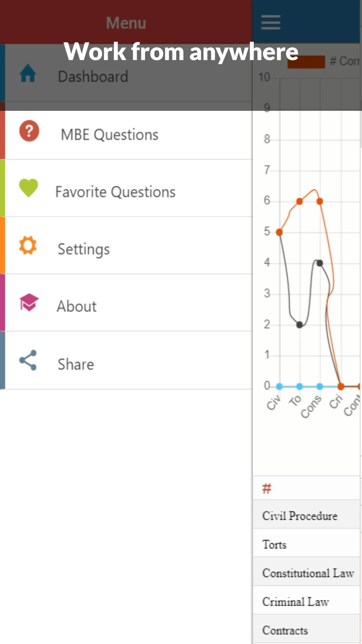Toggle the hamburger menu button

coord(271,22)
